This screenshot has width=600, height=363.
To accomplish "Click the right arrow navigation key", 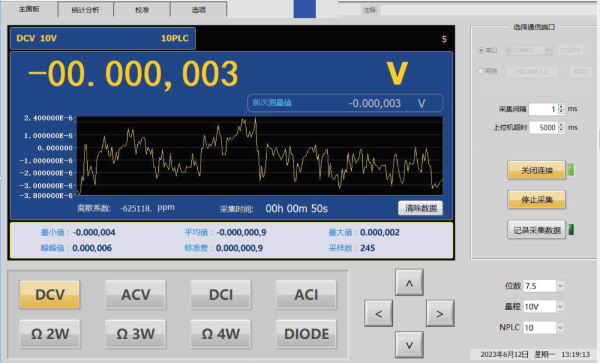I will point(440,314).
